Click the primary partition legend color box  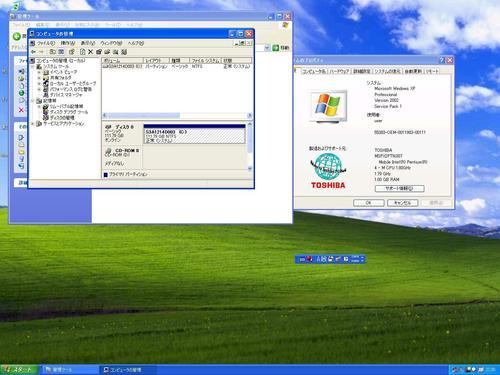tap(106, 174)
